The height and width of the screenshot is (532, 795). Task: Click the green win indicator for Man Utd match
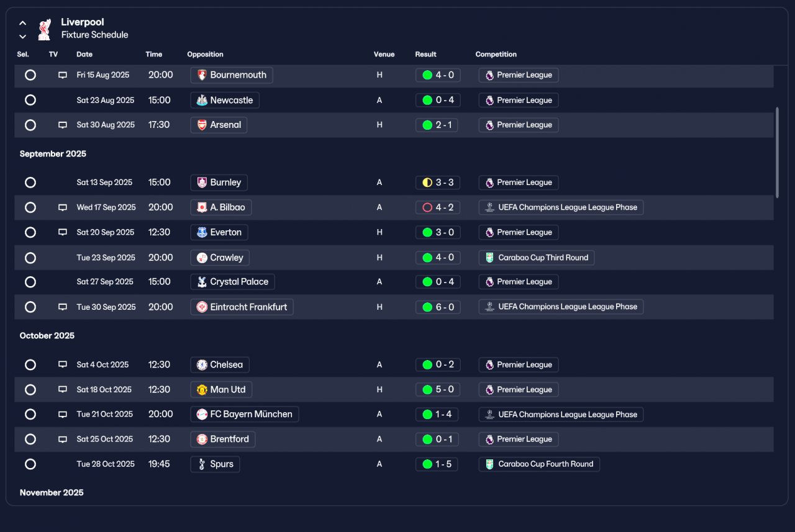click(427, 390)
